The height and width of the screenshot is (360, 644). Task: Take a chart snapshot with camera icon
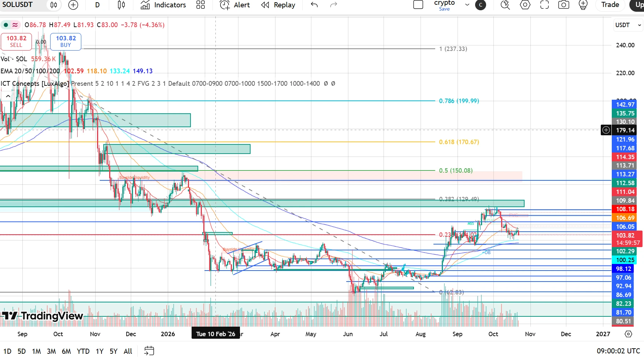pos(564,5)
